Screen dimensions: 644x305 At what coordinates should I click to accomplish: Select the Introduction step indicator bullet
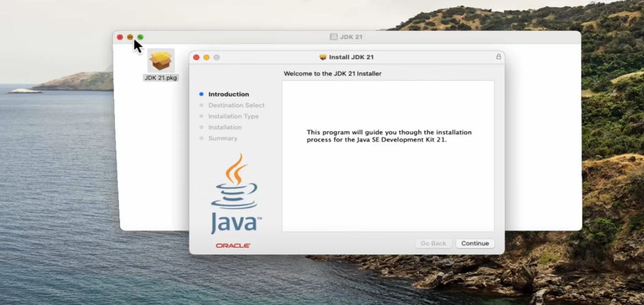click(x=201, y=94)
